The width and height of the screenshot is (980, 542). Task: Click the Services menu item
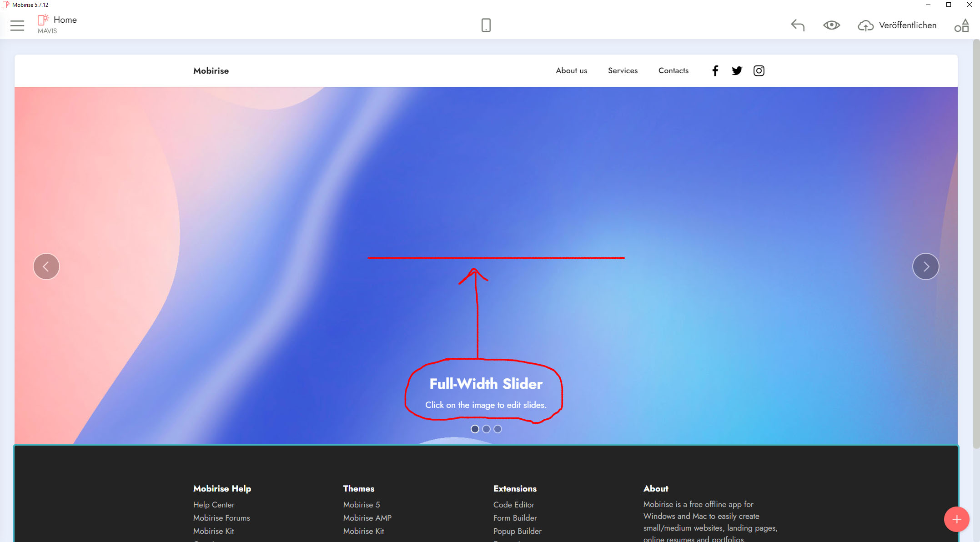[623, 70]
